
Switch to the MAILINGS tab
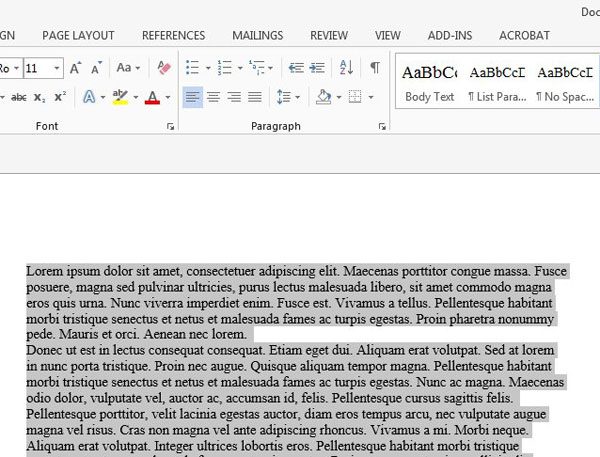tap(257, 35)
